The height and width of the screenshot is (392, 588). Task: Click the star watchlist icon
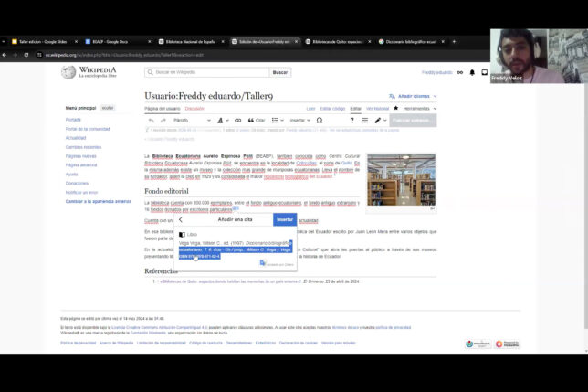[x=396, y=108]
